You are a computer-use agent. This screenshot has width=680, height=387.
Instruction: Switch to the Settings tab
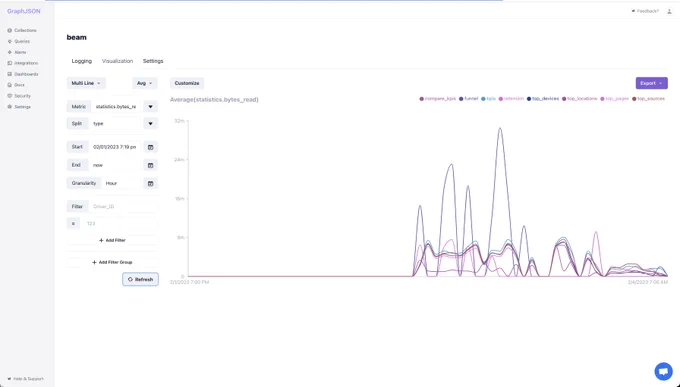point(153,61)
